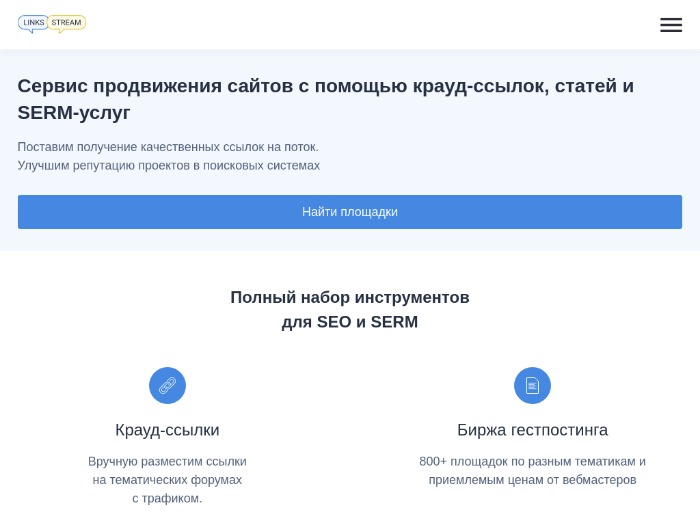
Task: Click the с трафиком text line
Action: [167, 498]
